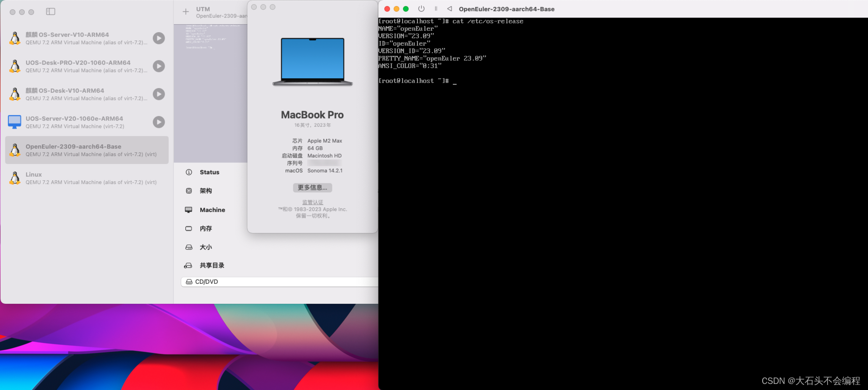
Task: Toggle the UTM sidebar icon
Action: (x=51, y=12)
